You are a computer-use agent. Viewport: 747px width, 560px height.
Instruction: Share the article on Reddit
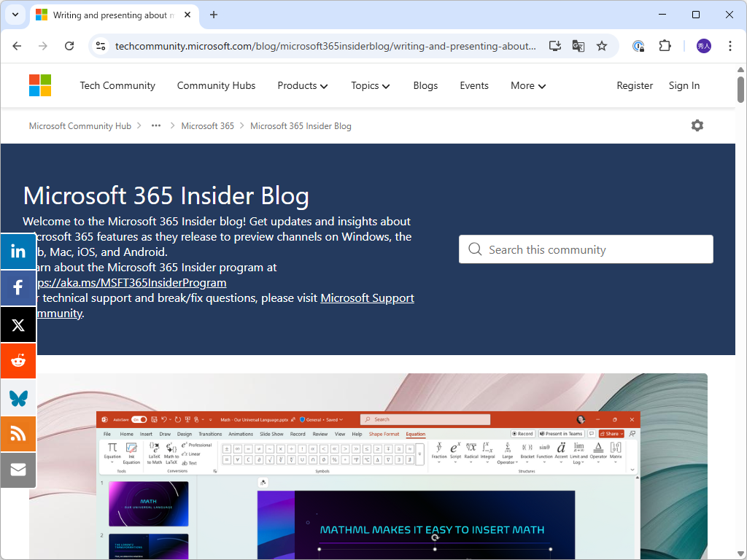click(x=18, y=360)
